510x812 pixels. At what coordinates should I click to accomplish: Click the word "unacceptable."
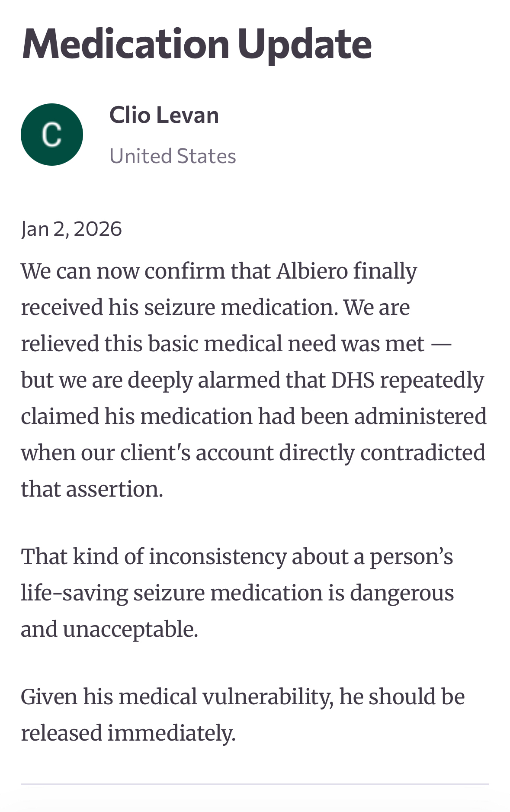click(x=131, y=629)
